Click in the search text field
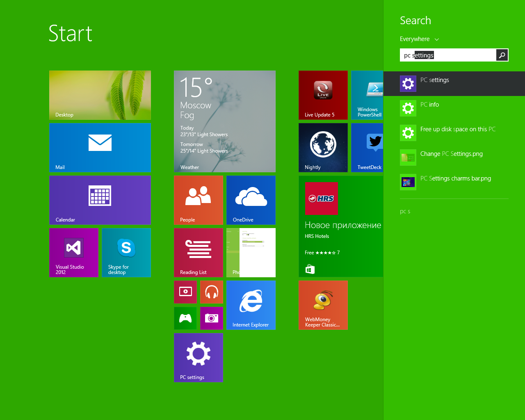The image size is (525, 420). [448, 55]
